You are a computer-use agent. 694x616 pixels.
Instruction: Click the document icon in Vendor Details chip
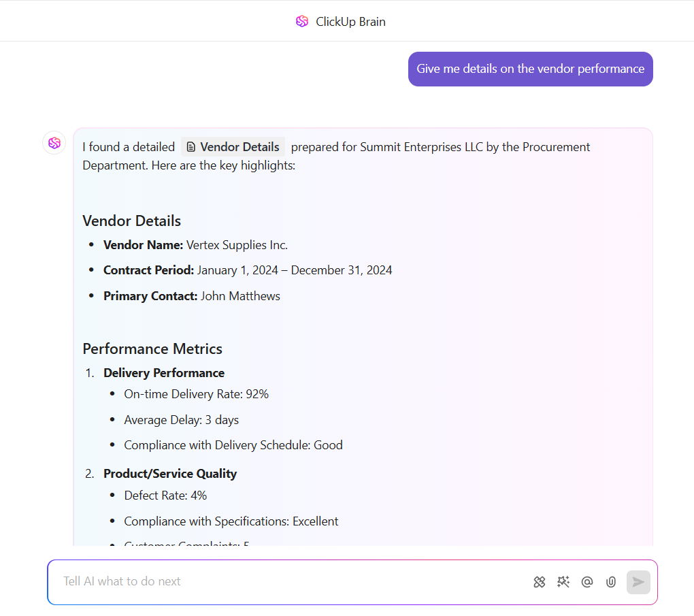pos(191,147)
